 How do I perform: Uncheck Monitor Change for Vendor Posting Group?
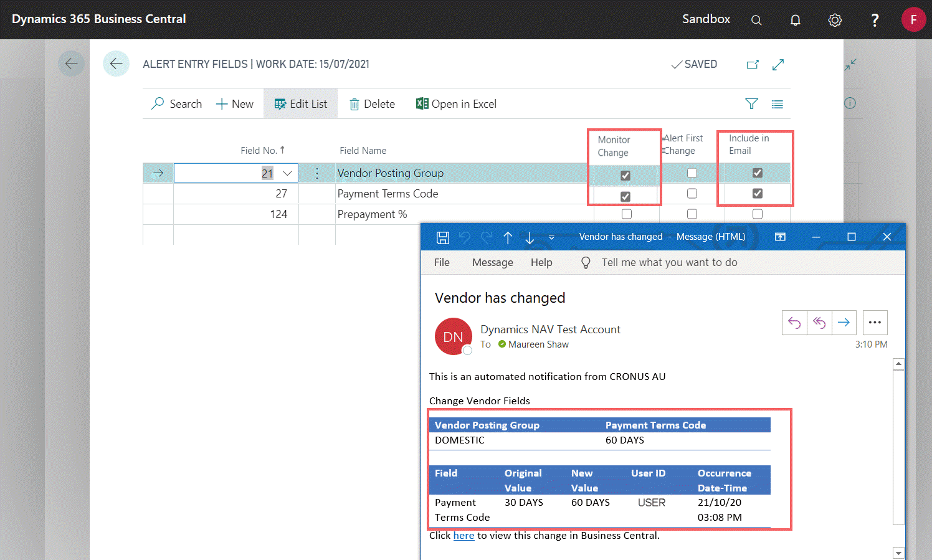(x=625, y=176)
